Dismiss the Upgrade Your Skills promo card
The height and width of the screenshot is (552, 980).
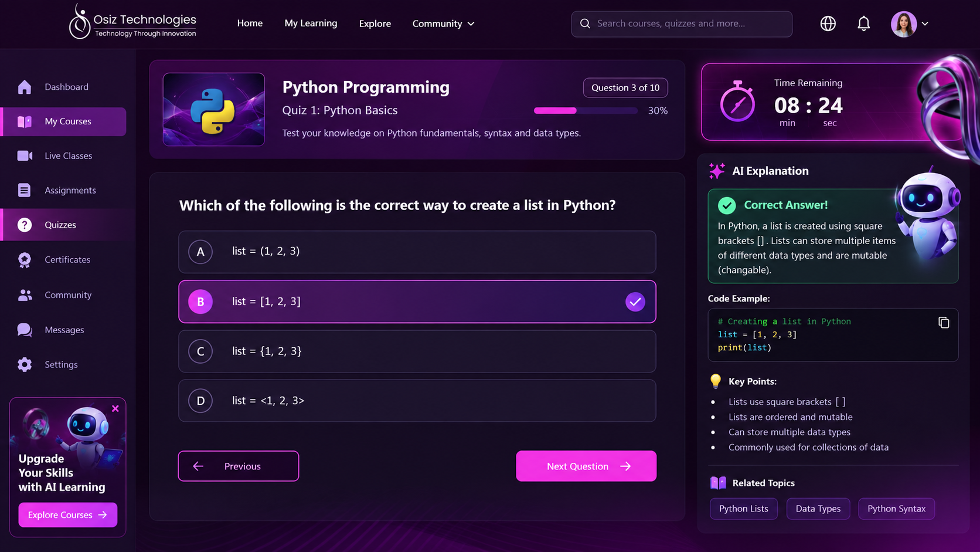pyautogui.click(x=115, y=408)
